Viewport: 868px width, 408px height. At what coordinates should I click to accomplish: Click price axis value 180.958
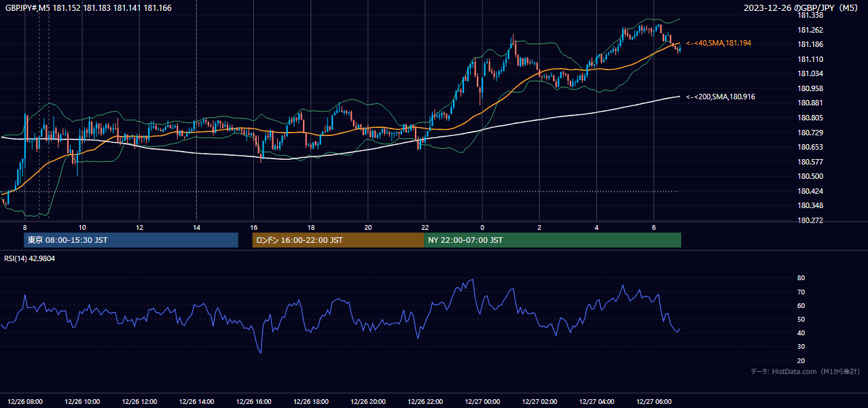tap(810, 88)
